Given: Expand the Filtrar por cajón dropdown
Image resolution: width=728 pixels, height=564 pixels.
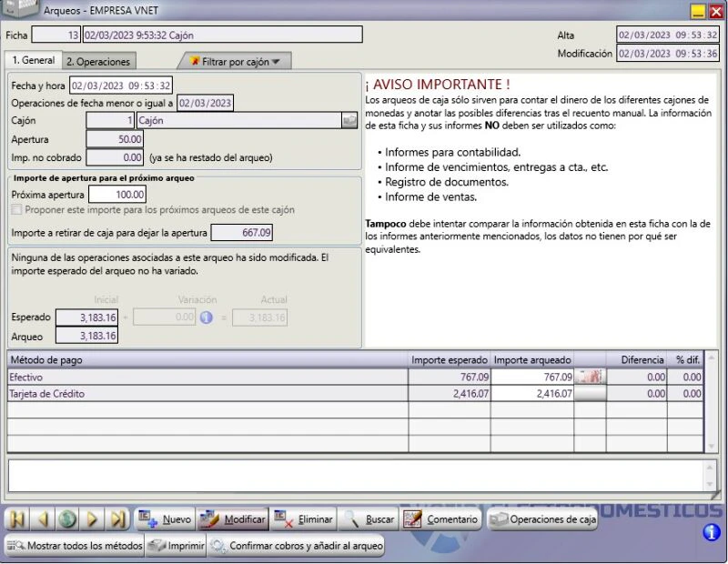Looking at the screenshot, I should click(x=235, y=61).
